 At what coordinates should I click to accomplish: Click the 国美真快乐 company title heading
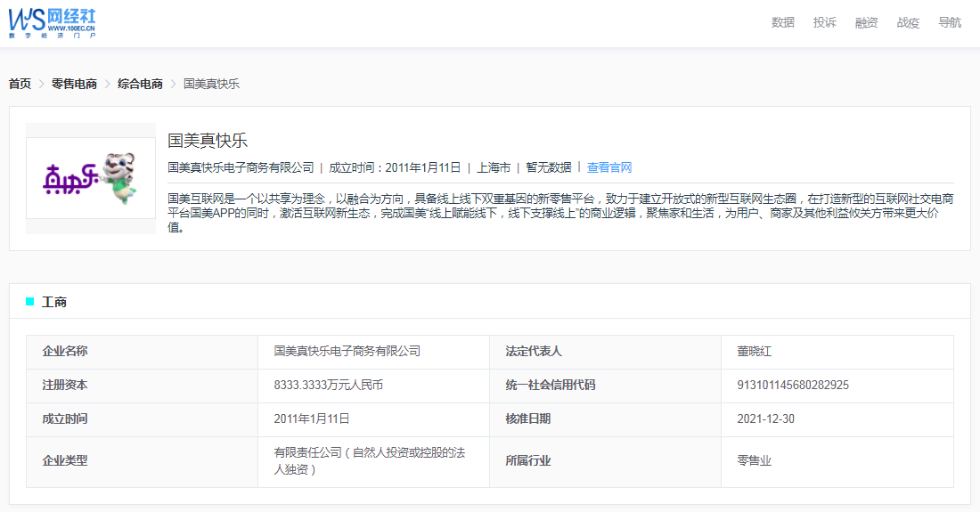pos(208,141)
